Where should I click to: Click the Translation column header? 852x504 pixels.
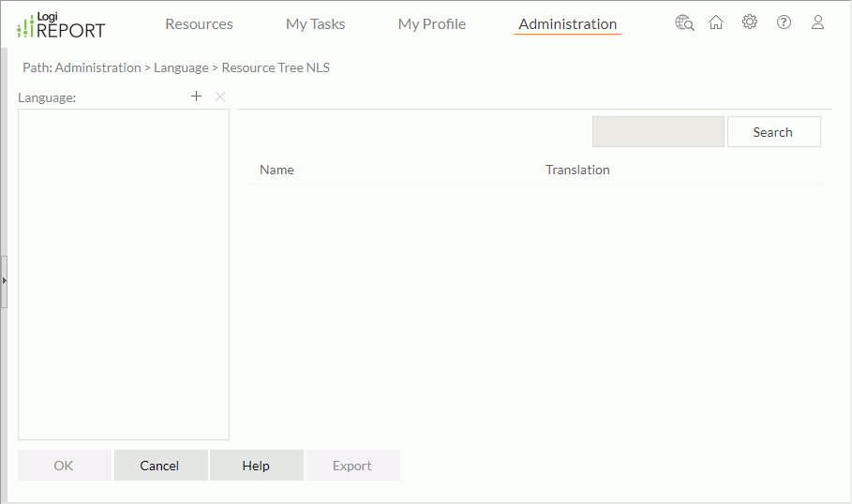coord(577,170)
